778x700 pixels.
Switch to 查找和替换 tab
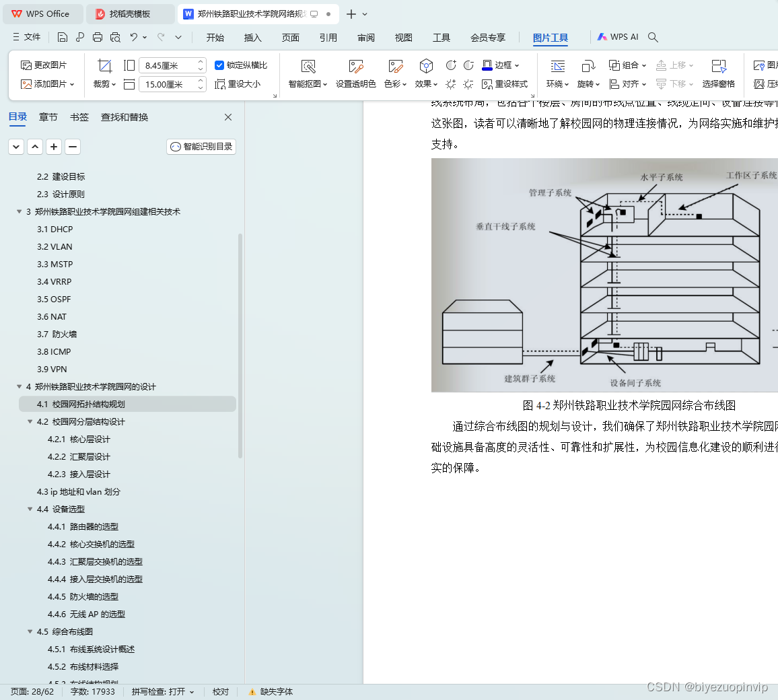[x=125, y=117]
